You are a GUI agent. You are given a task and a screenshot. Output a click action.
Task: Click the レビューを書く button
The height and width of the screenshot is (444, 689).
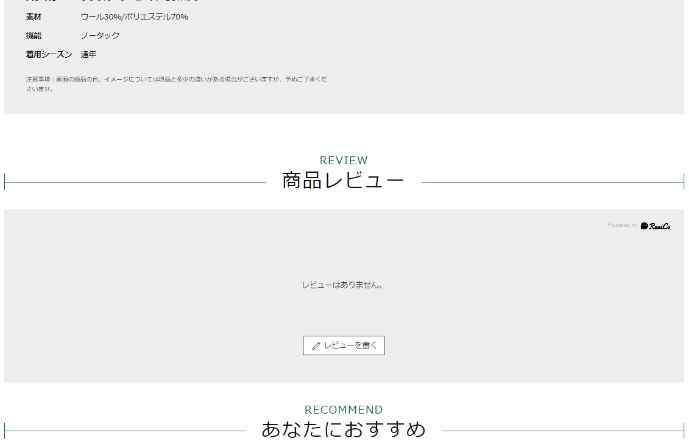tap(343, 345)
